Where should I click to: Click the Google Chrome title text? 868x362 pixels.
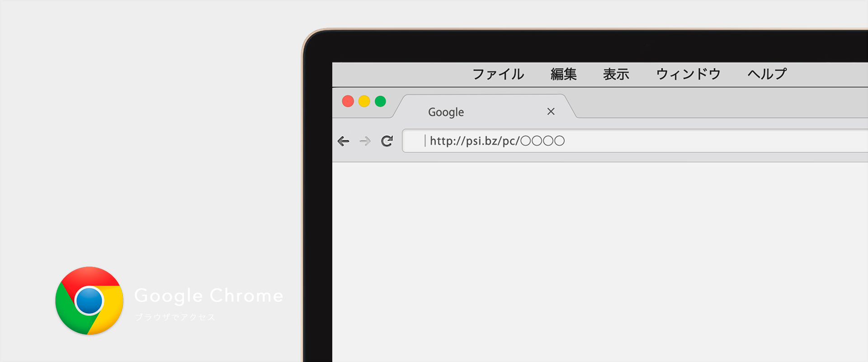click(x=209, y=296)
